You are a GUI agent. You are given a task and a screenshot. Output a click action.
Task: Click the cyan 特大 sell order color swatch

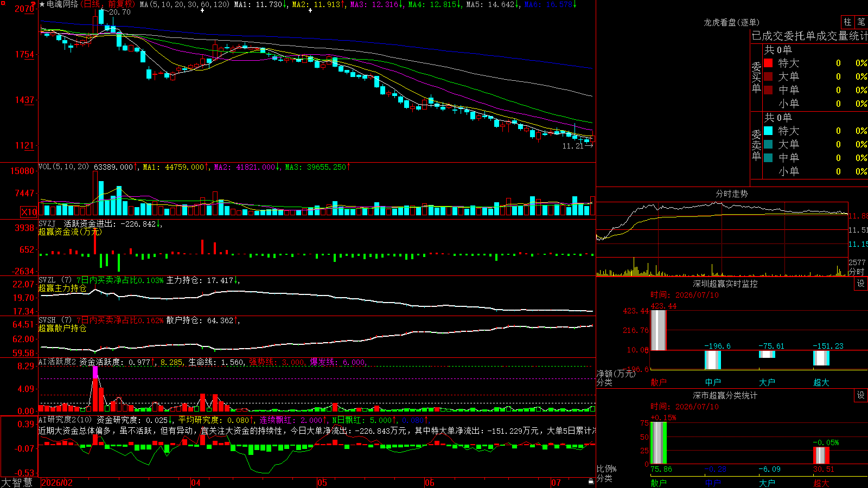point(768,131)
